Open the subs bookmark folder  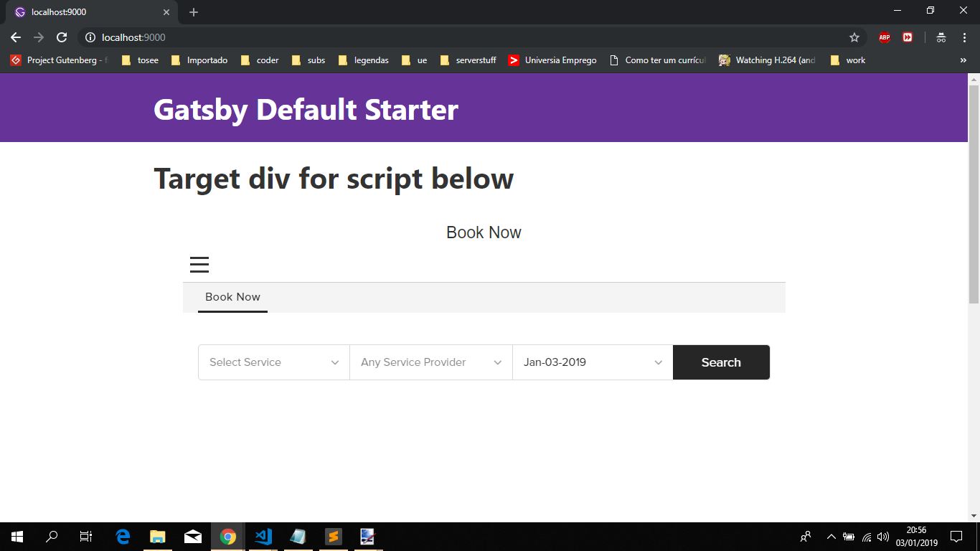point(308,60)
